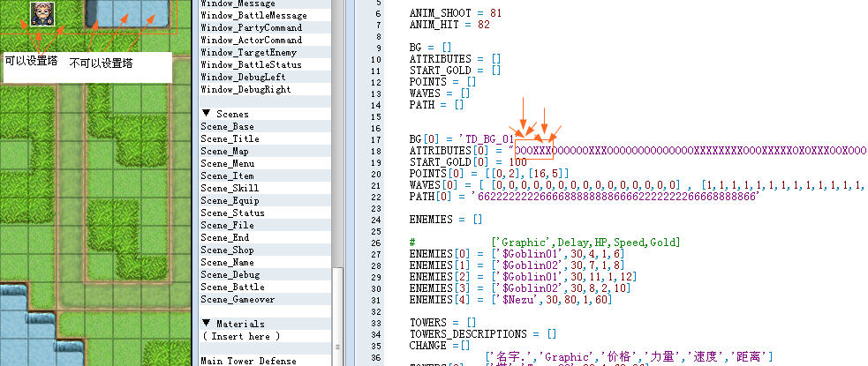Click the '不可以设置塔' label on map
This screenshot has width=868, height=366.
102,63
